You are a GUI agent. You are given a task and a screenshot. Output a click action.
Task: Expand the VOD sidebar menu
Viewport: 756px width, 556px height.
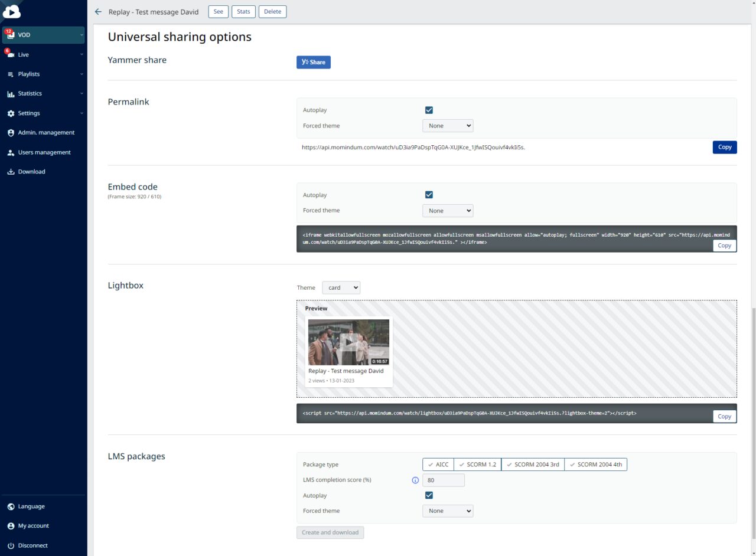(x=43, y=35)
